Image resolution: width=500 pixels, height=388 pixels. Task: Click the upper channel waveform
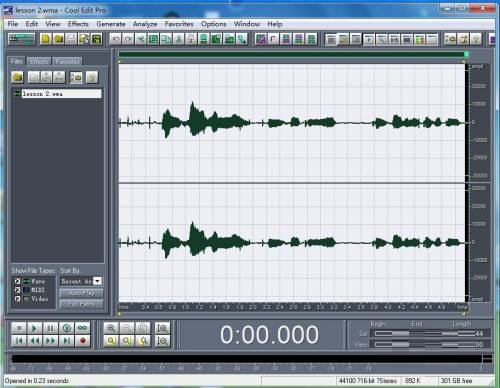coord(292,123)
